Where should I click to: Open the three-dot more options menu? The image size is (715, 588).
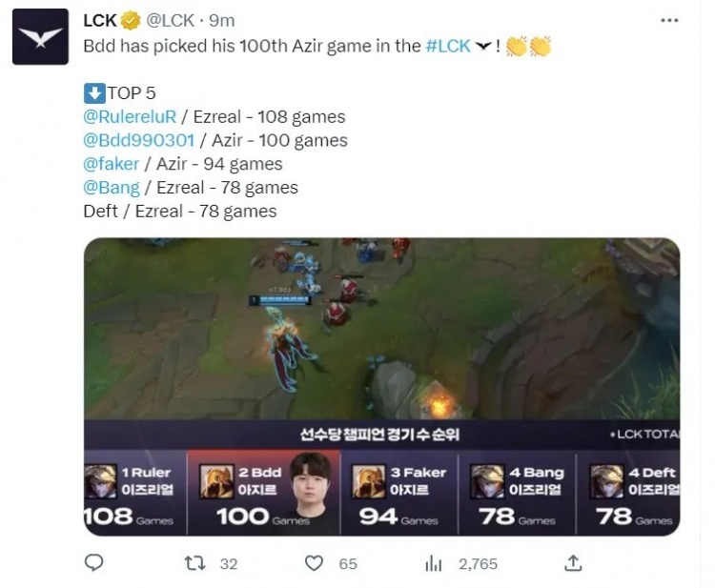[669, 21]
